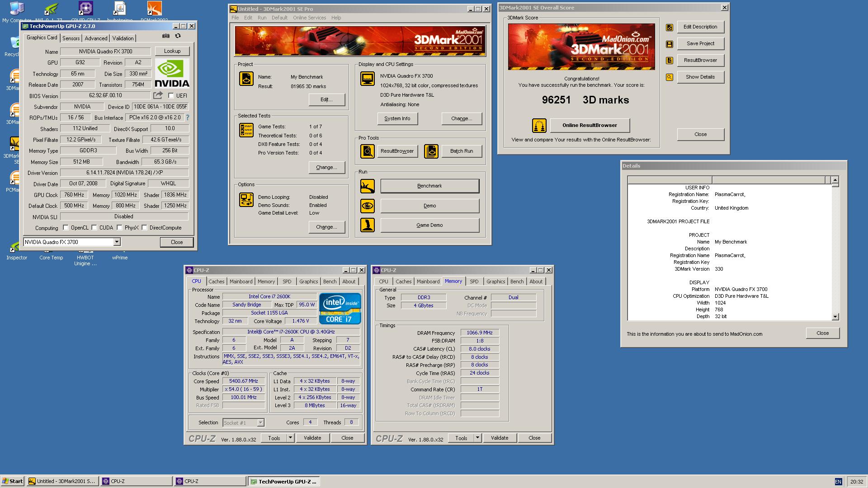Click Change under Selected Tests
The height and width of the screenshot is (488, 868).
click(326, 167)
